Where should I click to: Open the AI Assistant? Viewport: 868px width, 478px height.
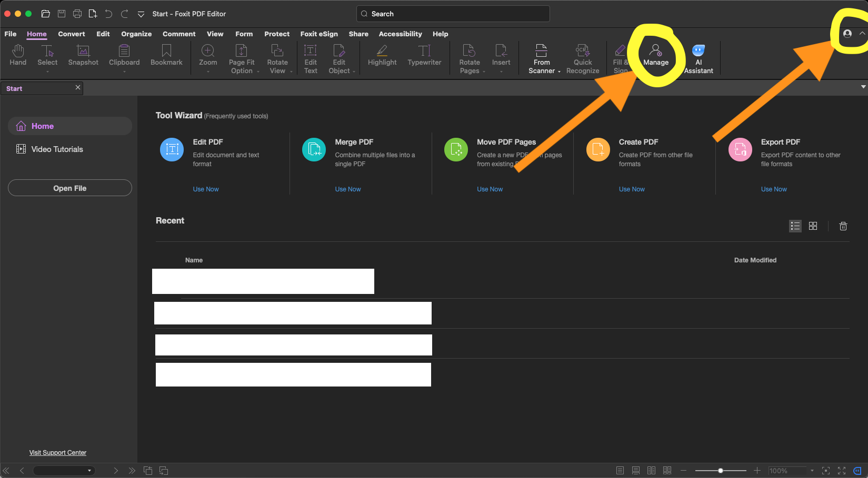pyautogui.click(x=699, y=58)
